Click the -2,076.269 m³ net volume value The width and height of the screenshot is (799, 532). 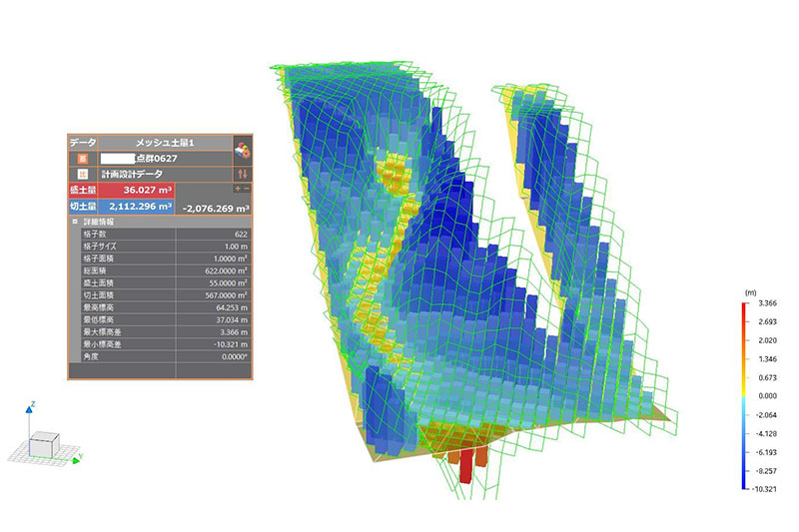click(x=217, y=207)
